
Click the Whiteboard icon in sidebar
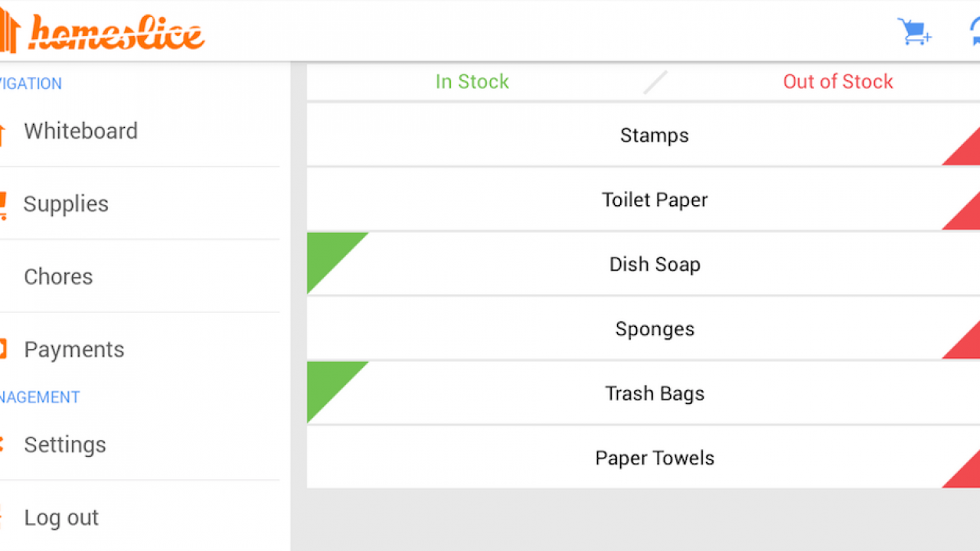pyautogui.click(x=2, y=132)
